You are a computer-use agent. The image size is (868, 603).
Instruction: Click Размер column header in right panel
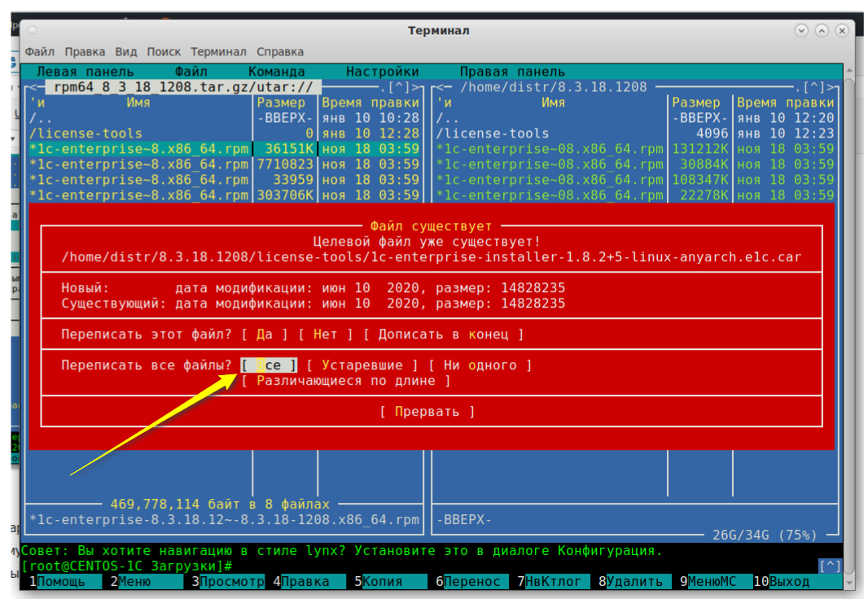pos(696,103)
